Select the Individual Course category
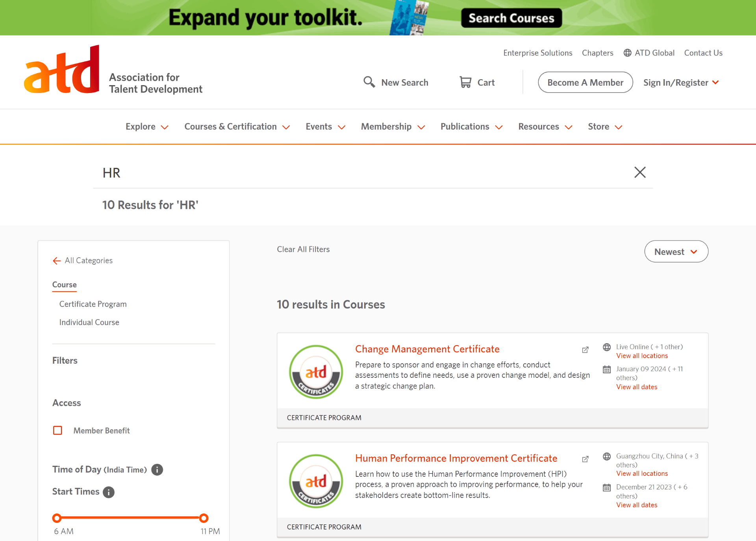The width and height of the screenshot is (756, 541). [x=89, y=322]
